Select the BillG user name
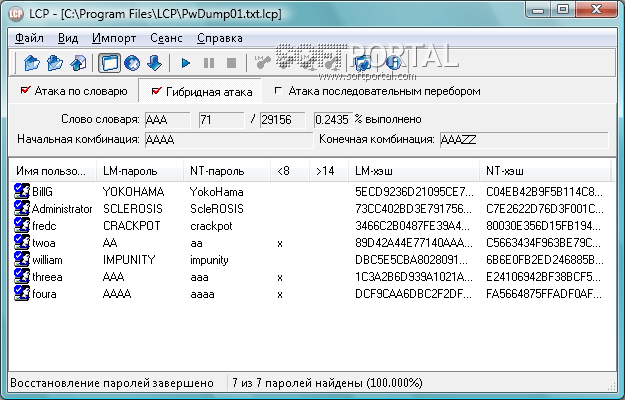 [42, 192]
